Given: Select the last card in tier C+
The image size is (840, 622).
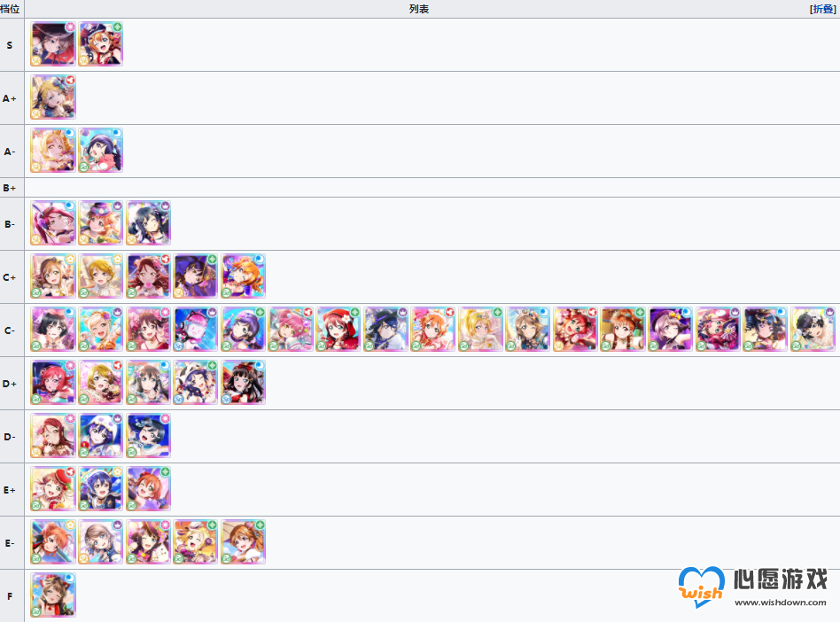Looking at the screenshot, I should tap(243, 276).
